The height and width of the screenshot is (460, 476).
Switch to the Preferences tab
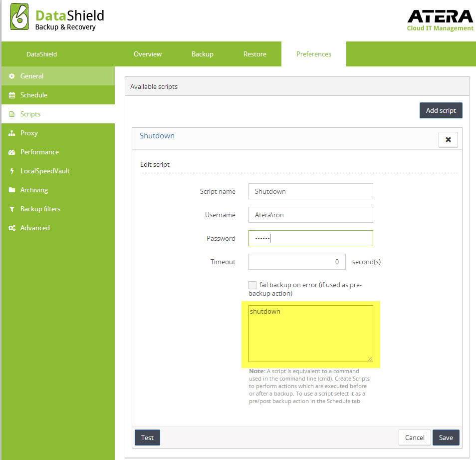tap(314, 53)
